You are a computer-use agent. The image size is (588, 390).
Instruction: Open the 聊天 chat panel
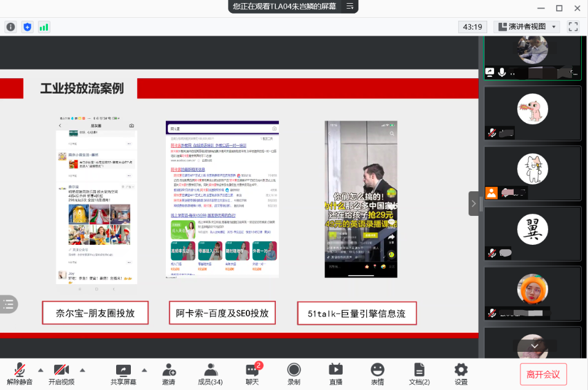(253, 374)
